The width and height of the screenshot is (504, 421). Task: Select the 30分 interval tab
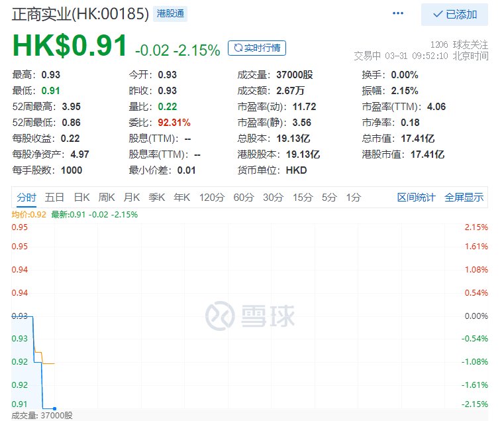[x=274, y=197]
